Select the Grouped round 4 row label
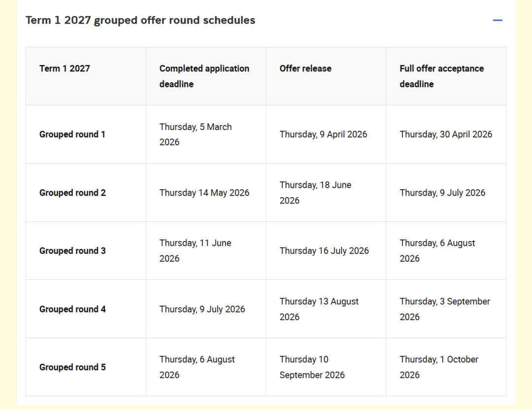532x409 pixels. [x=72, y=309]
